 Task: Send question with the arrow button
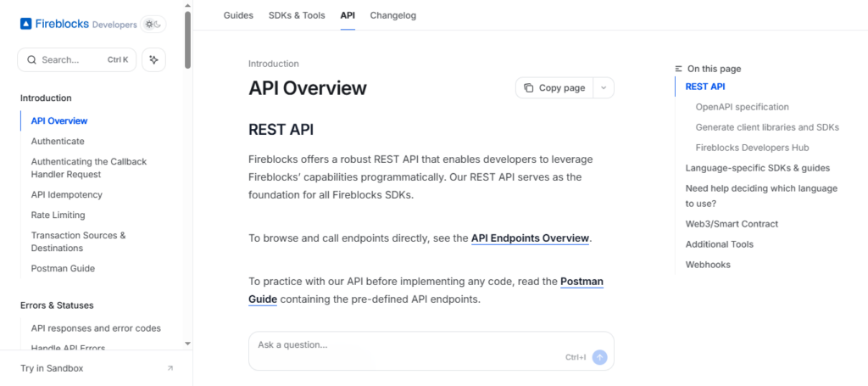(599, 357)
